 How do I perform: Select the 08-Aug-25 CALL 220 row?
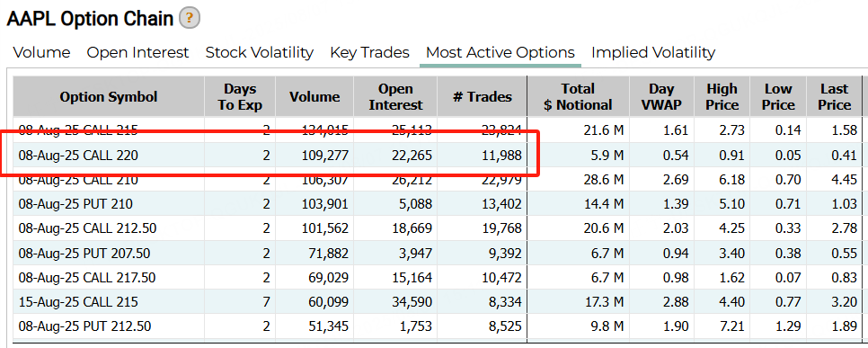[x=438, y=156]
